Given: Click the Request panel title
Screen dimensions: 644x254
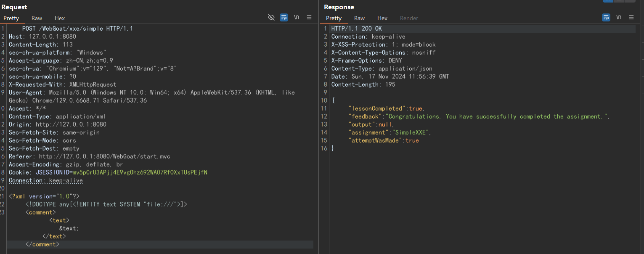Looking at the screenshot, I should click(14, 7).
